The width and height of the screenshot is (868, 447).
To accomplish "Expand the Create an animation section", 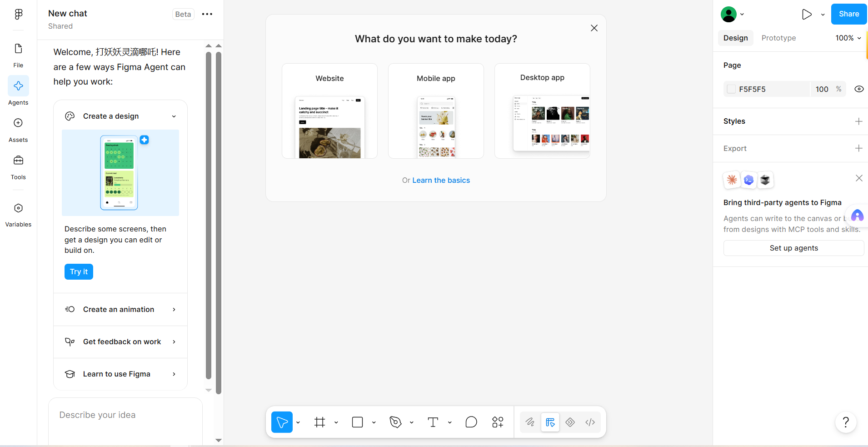I will pos(174,309).
